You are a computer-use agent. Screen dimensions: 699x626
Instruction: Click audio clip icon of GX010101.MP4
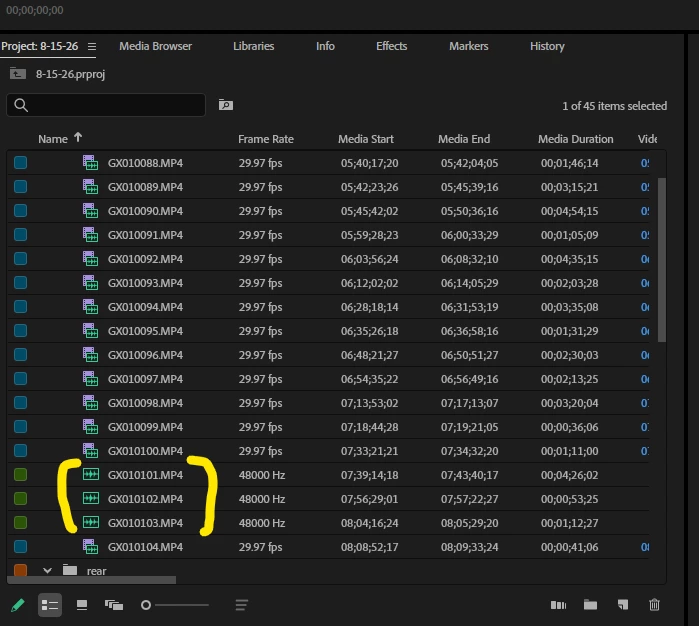pos(90,474)
